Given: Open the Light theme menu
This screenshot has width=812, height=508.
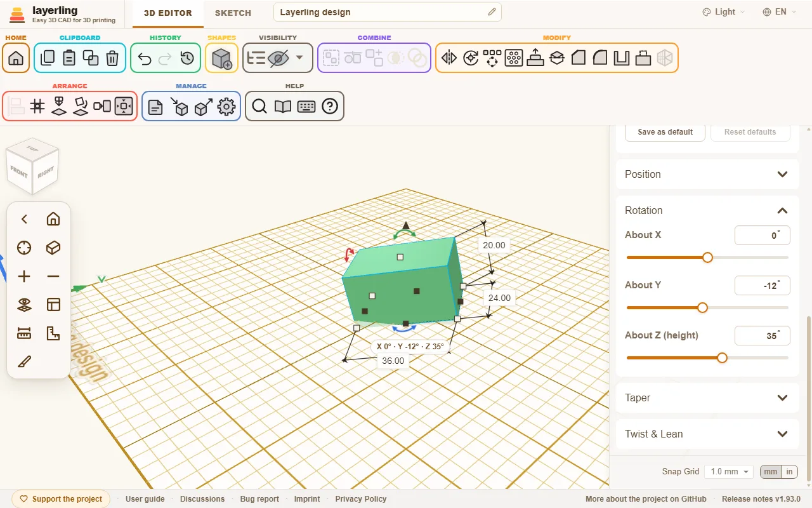Looking at the screenshot, I should (x=724, y=12).
